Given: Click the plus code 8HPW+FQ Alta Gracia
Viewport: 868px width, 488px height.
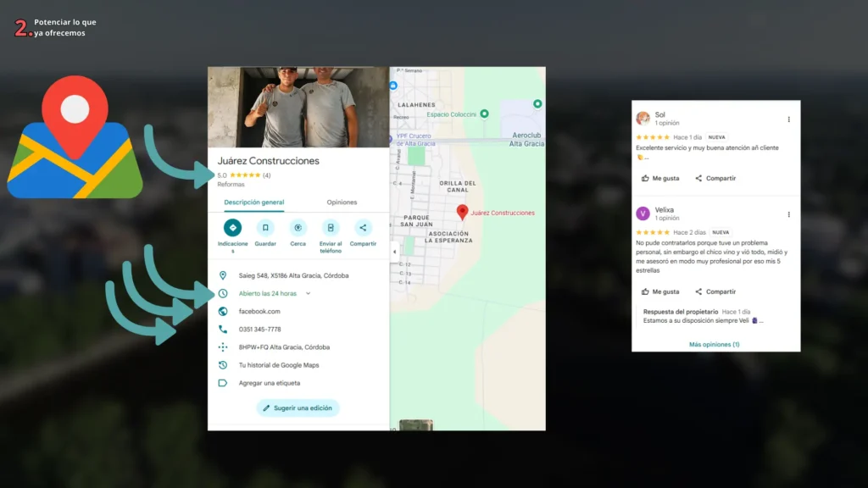Looking at the screenshot, I should [284, 347].
